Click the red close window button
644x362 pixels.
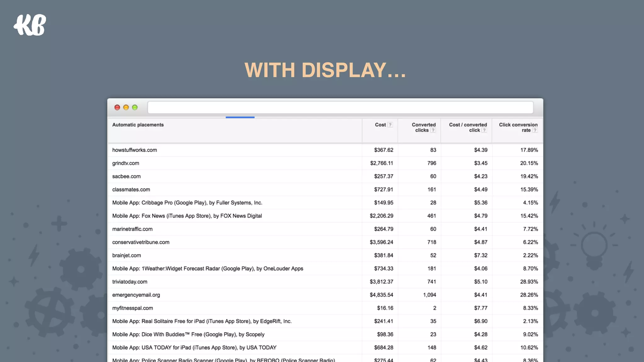[117, 107]
